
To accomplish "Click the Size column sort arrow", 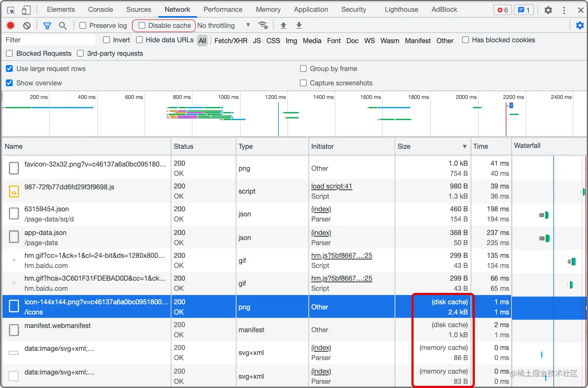I will pyautogui.click(x=465, y=146).
